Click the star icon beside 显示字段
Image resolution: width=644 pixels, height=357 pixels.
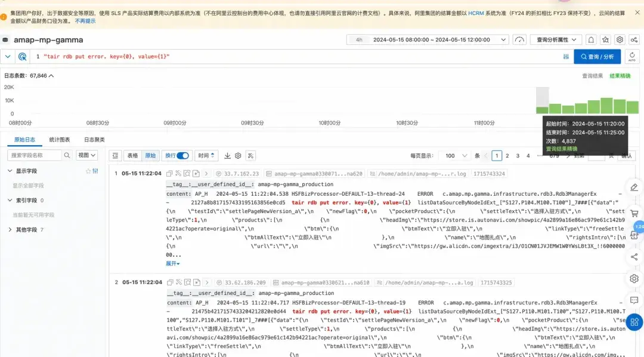(x=88, y=171)
